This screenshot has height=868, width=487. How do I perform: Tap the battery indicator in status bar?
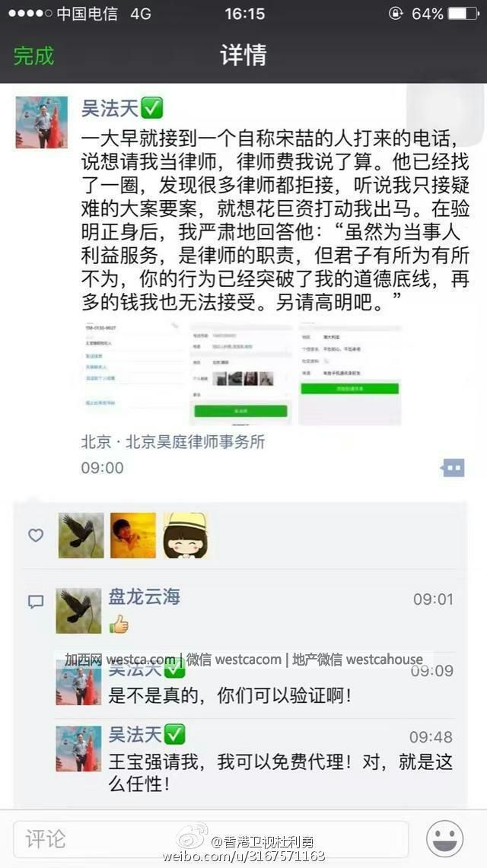pos(463,14)
